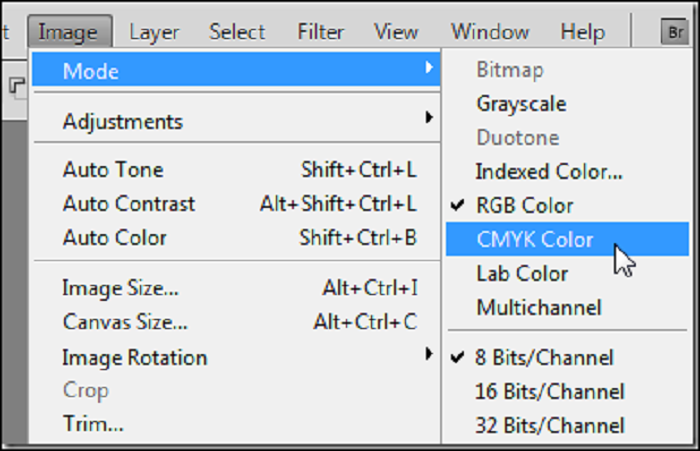Click the tool icon at left edge
Viewport: 700px width, 451px height.
point(16,85)
